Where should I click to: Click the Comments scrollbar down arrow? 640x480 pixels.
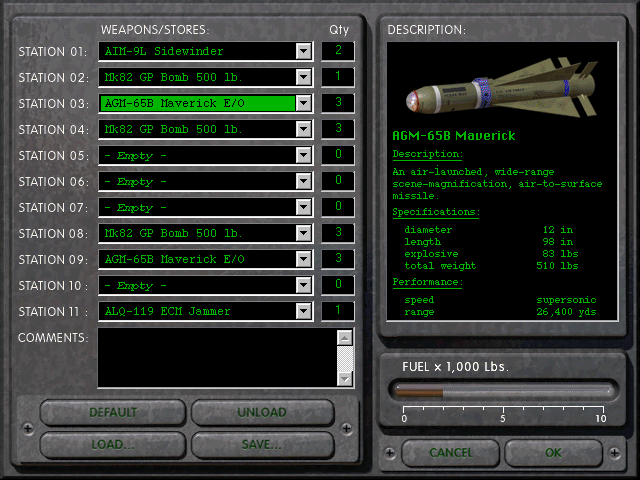(345, 378)
